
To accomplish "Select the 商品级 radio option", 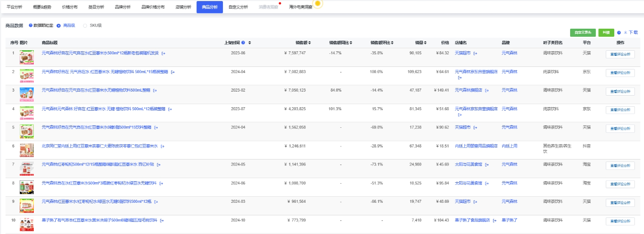I will 59,25.
